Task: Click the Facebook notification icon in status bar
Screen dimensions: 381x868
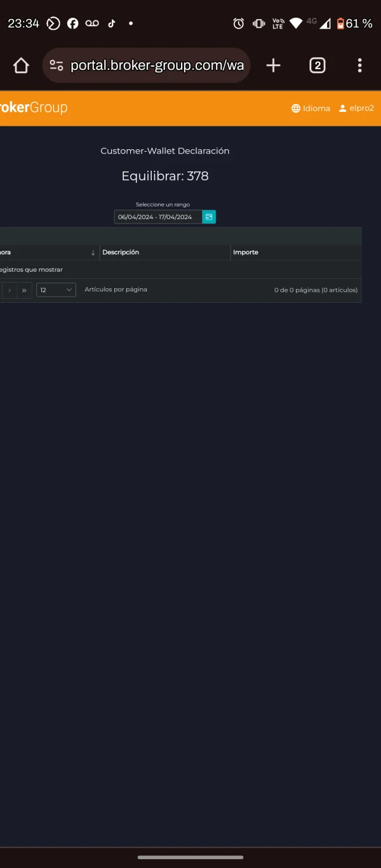Action: pyautogui.click(x=73, y=23)
